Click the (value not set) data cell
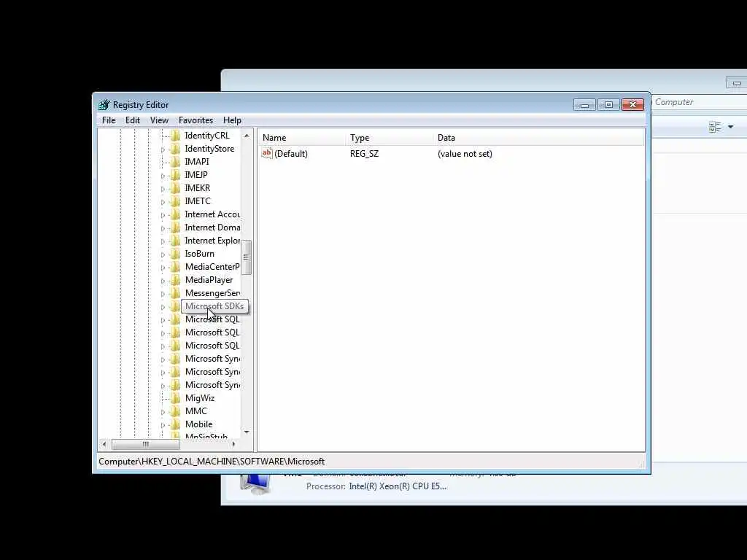 (465, 154)
